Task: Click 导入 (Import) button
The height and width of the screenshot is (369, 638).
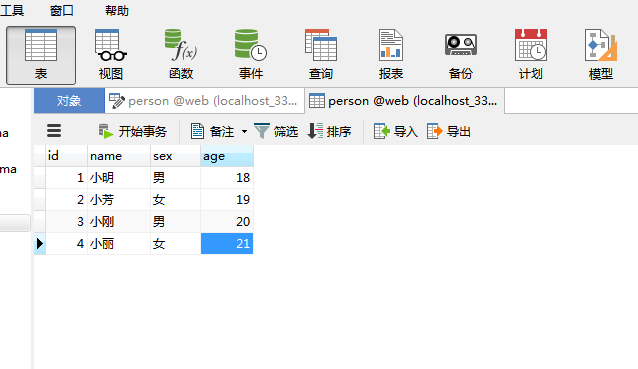Action: 395,131
